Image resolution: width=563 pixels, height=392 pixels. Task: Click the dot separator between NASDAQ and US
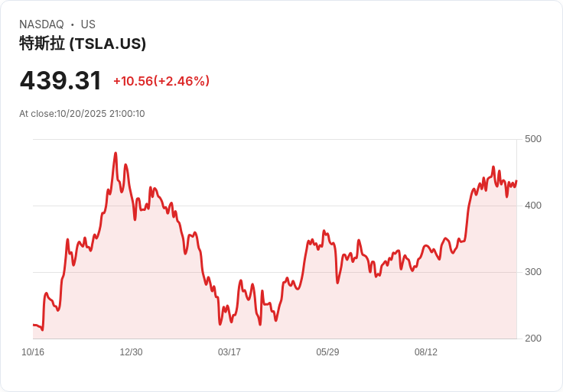[73, 24]
